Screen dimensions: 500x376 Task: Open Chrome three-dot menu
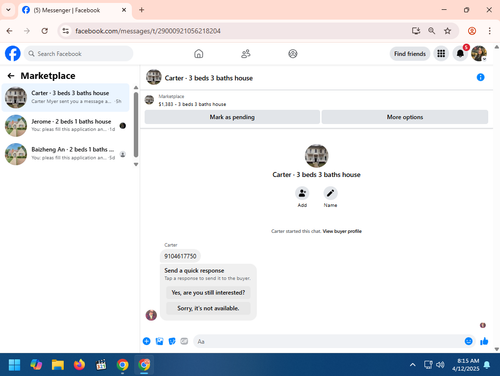click(x=489, y=31)
